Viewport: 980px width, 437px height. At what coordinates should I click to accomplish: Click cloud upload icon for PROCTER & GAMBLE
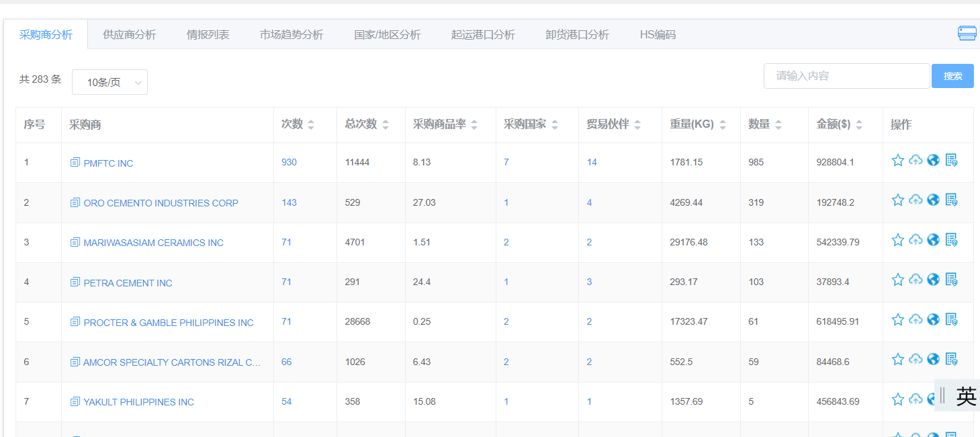coord(916,319)
